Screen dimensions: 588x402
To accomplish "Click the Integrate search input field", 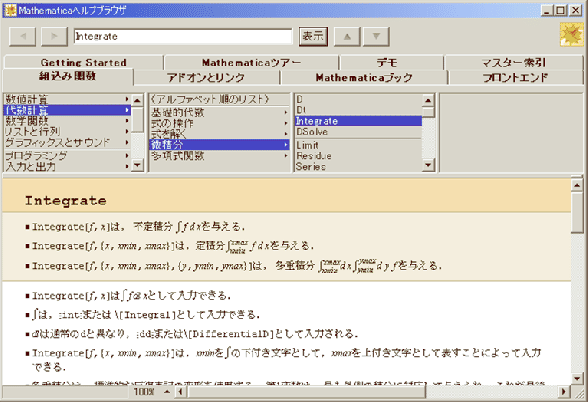I will [x=183, y=36].
